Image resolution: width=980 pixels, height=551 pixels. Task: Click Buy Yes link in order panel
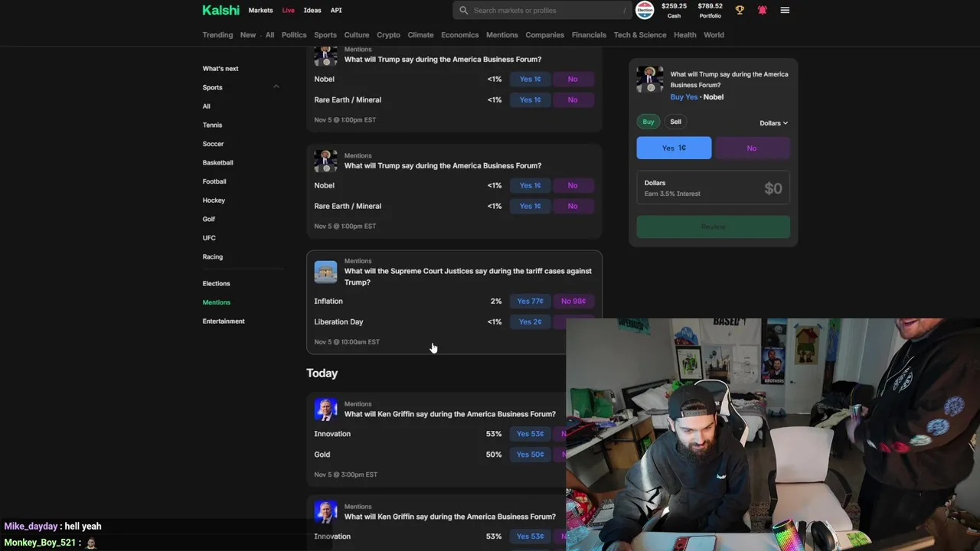point(684,97)
